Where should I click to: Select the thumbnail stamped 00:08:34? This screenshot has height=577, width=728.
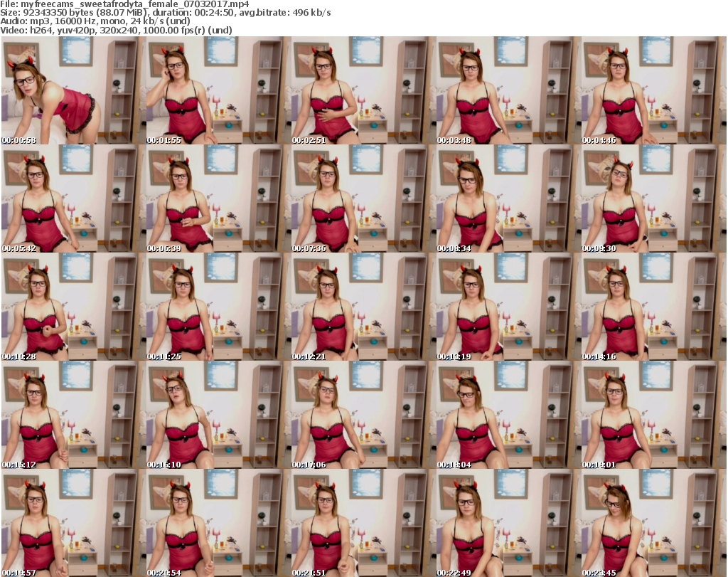(508, 198)
